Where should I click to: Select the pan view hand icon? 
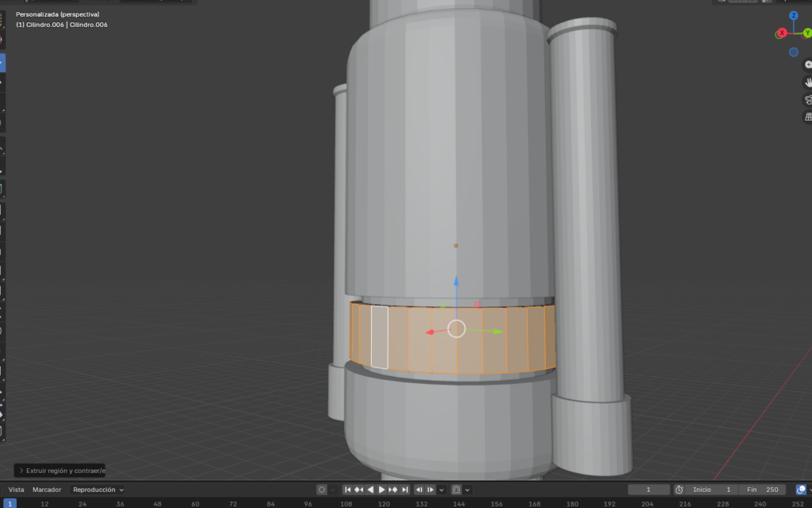(x=808, y=82)
